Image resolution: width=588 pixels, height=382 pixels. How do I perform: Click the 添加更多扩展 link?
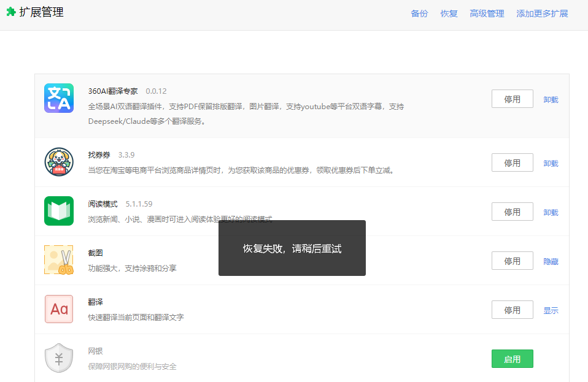[542, 13]
